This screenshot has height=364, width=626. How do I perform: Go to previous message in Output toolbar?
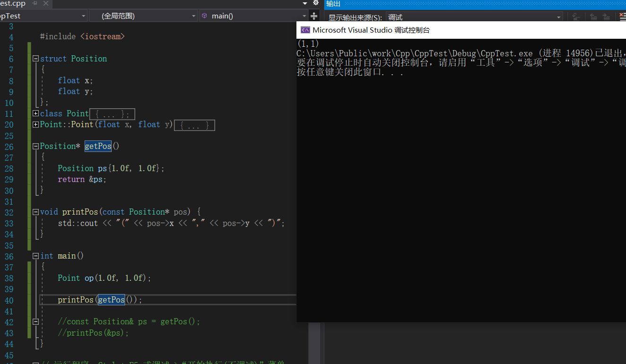click(x=593, y=17)
